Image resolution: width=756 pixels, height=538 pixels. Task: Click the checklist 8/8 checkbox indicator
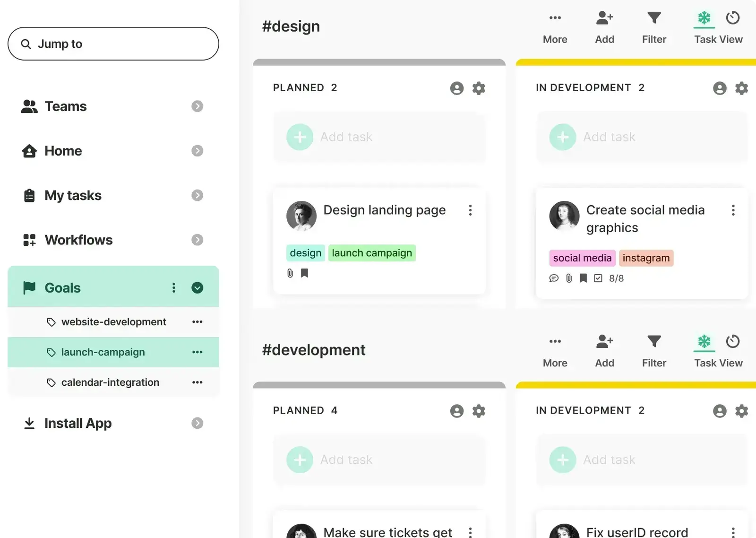coord(598,278)
